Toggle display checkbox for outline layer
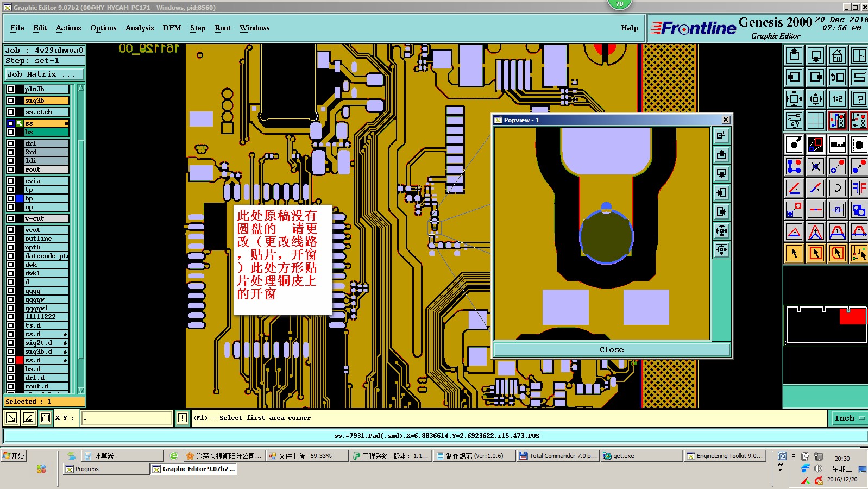The height and width of the screenshot is (489, 868). 11,239
